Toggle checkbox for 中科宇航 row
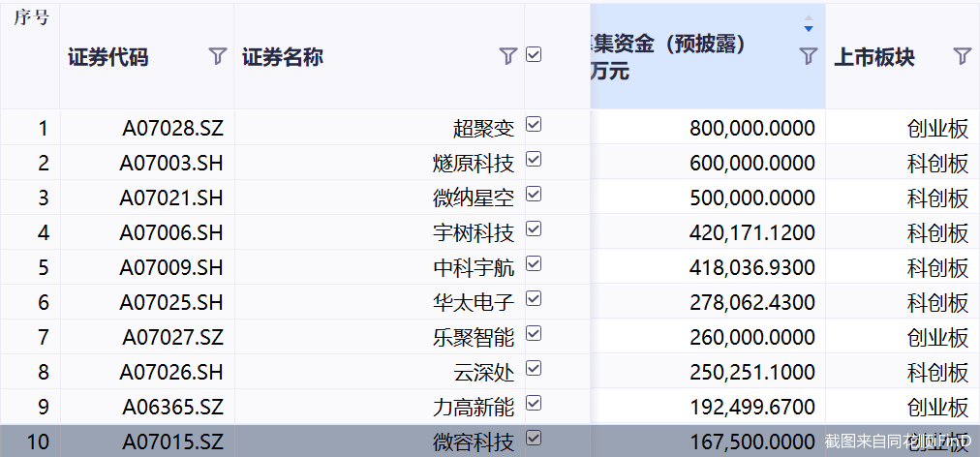The image size is (980, 457). pos(534,264)
